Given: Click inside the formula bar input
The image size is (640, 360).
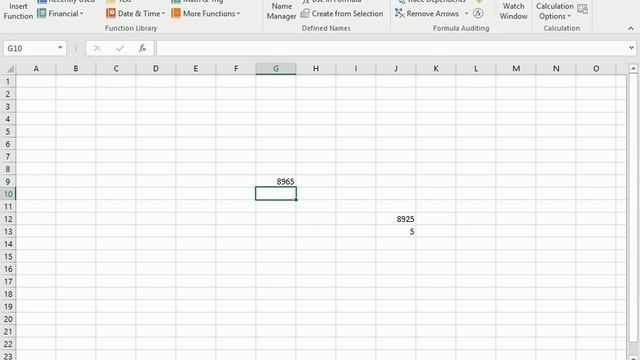Looking at the screenshot, I should pos(391,49).
